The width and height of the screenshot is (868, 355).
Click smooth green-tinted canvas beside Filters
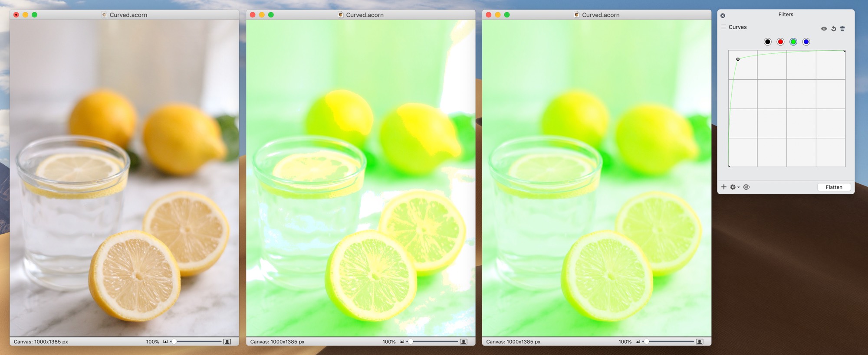(597, 178)
